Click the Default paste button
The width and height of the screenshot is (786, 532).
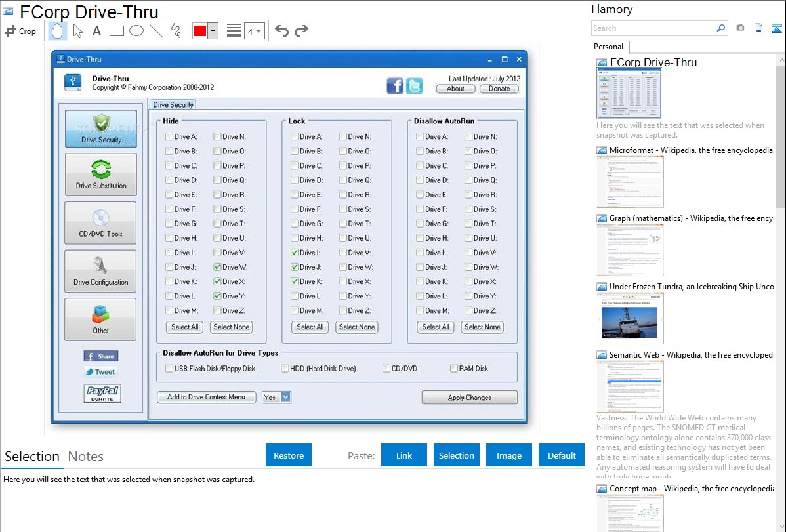(562, 455)
